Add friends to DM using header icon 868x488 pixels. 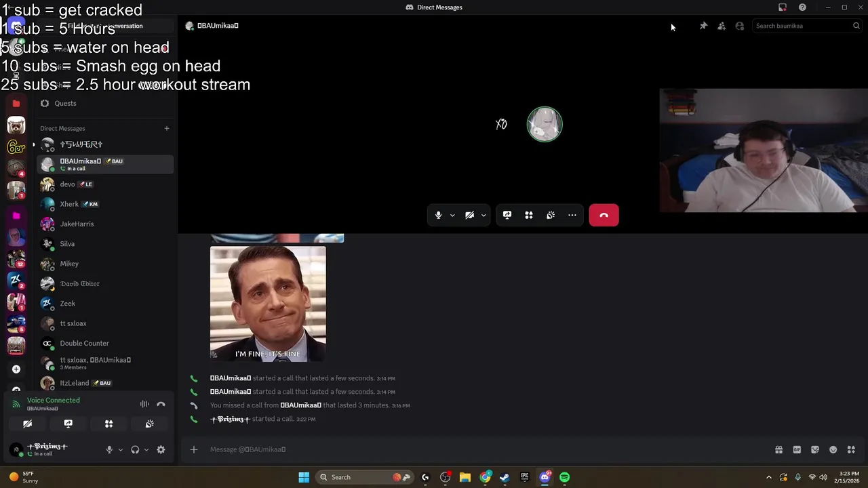point(722,26)
